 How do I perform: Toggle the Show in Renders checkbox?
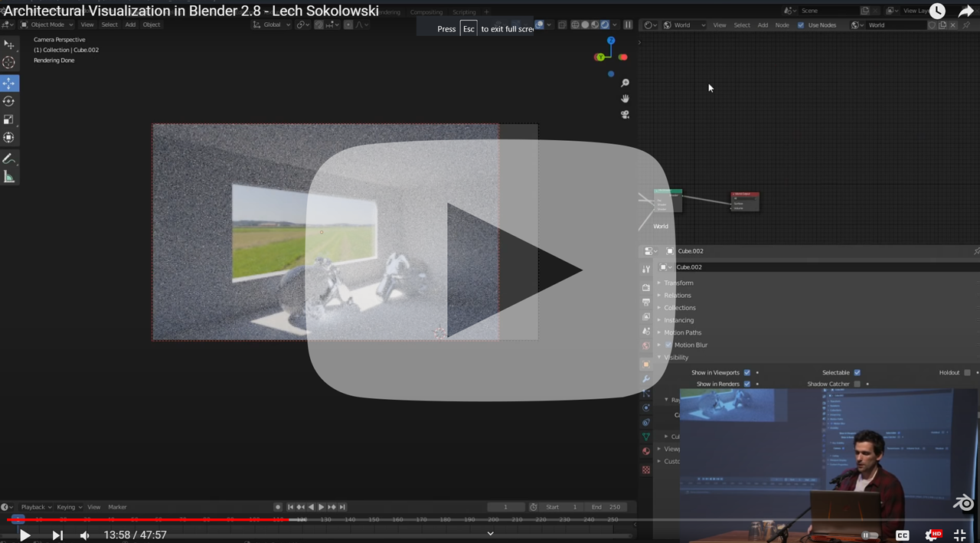[x=747, y=384]
